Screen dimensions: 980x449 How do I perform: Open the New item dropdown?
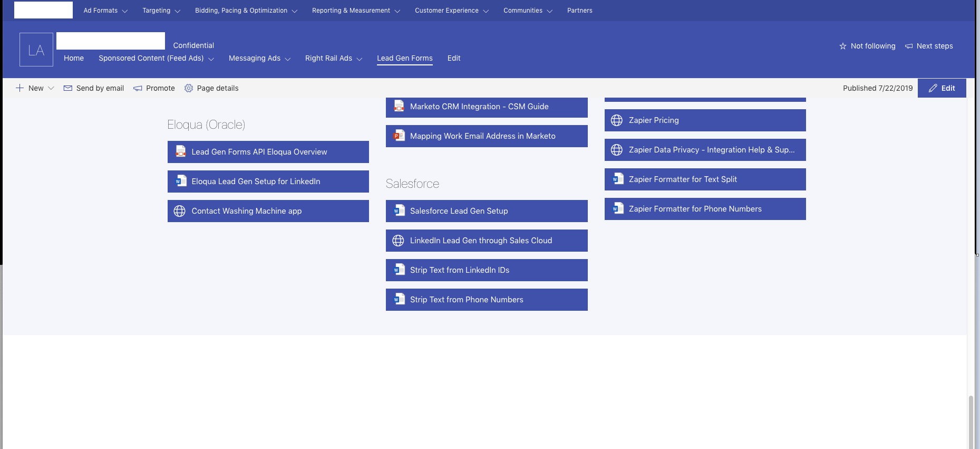51,88
